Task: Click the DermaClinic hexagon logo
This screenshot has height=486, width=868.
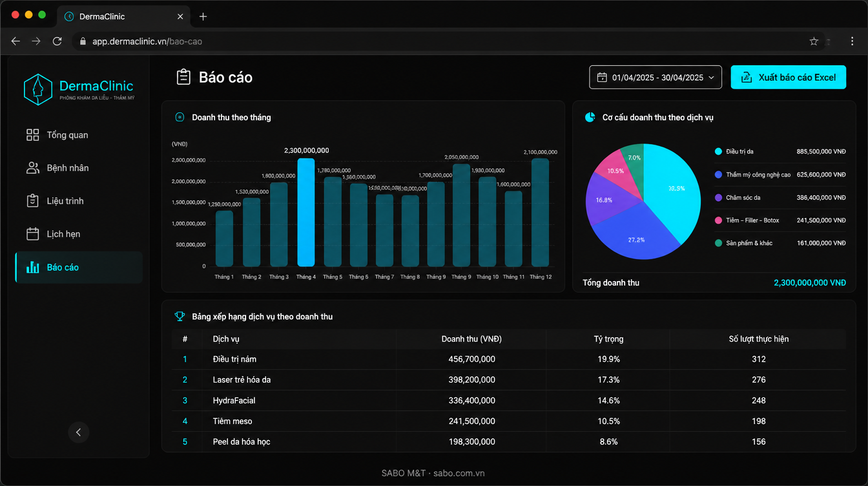Action: pos(37,89)
